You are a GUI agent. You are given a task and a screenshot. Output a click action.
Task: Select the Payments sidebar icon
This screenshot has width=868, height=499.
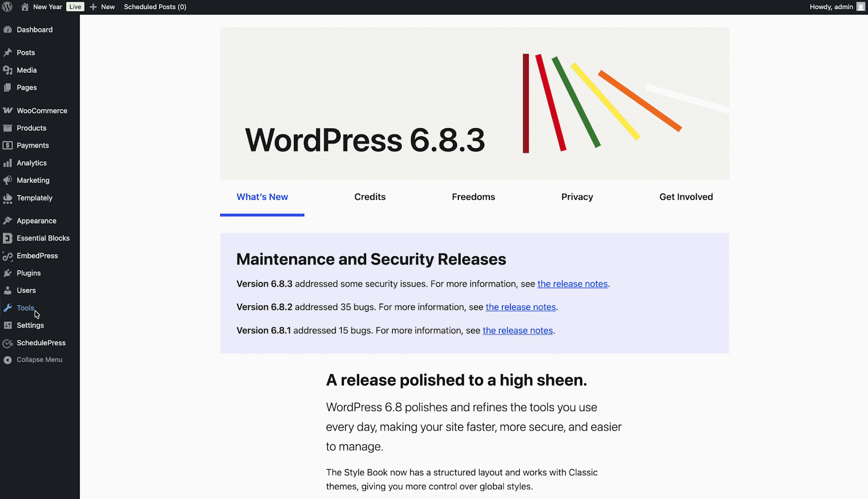[8, 145]
